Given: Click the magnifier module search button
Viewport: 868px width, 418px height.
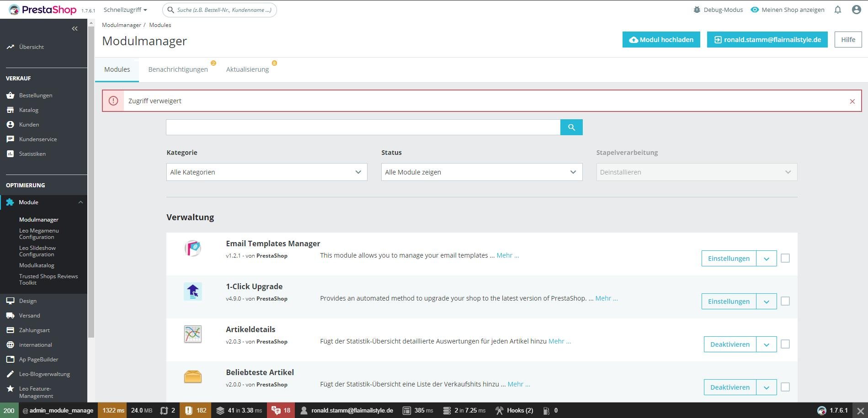Looking at the screenshot, I should tap(571, 127).
